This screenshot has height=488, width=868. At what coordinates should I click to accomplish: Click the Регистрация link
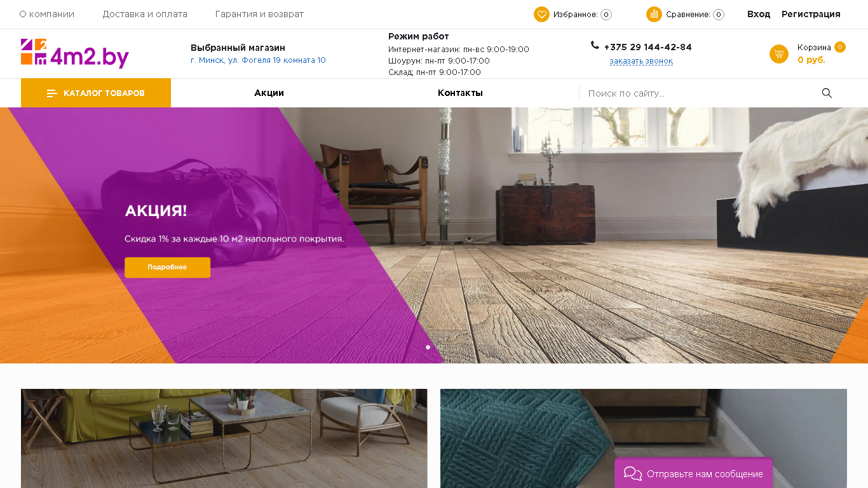811,14
